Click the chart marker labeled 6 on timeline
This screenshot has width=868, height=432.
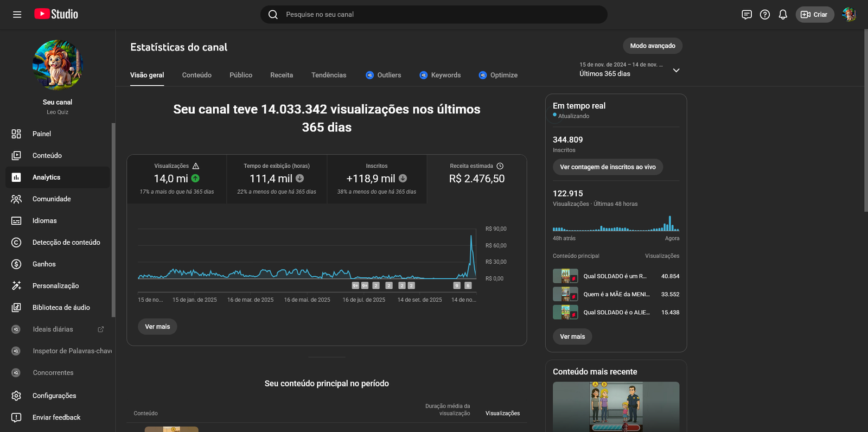point(468,285)
